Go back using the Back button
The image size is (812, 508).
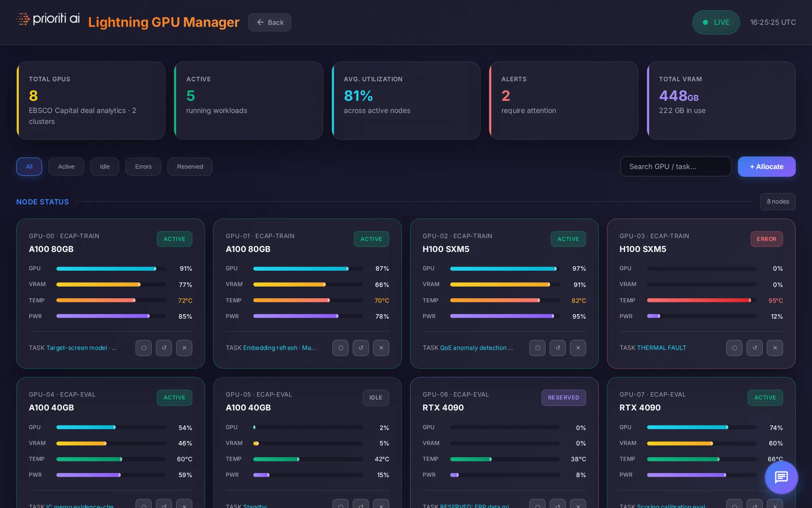(x=270, y=22)
